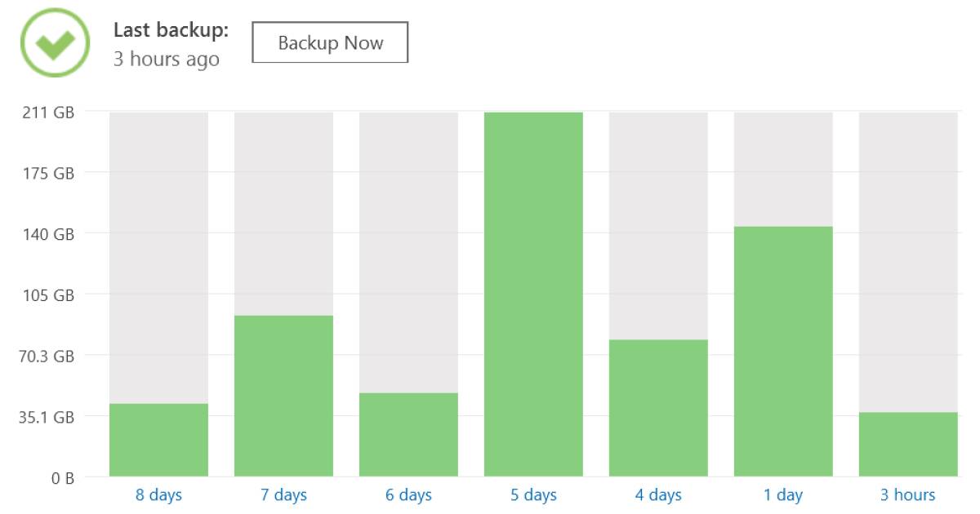Screen dimensions: 980x514
Task: Click the green bar for 7 days
Action: (283, 396)
